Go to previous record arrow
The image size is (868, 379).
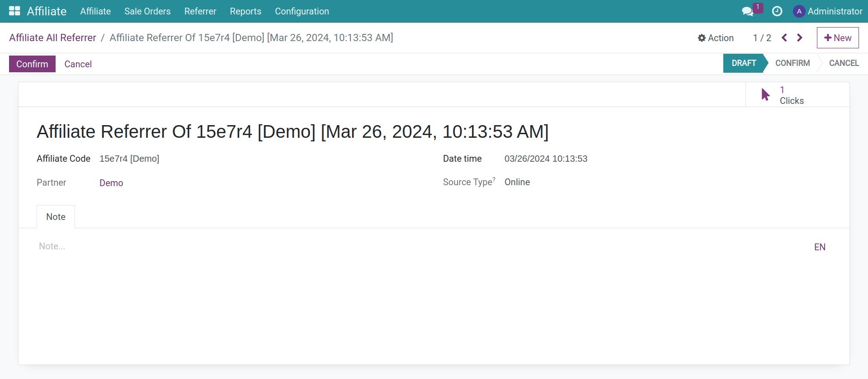point(784,38)
